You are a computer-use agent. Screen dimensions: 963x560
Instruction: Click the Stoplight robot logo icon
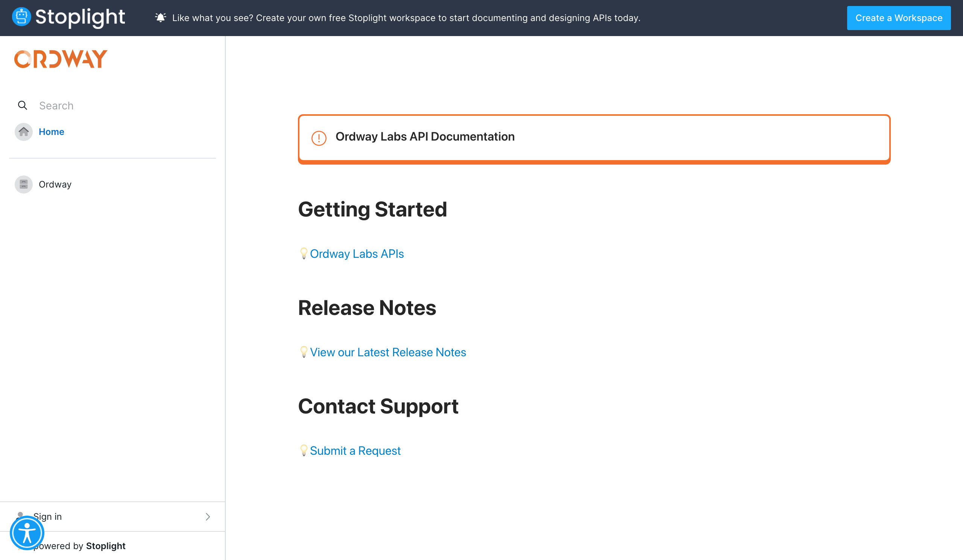click(21, 17)
